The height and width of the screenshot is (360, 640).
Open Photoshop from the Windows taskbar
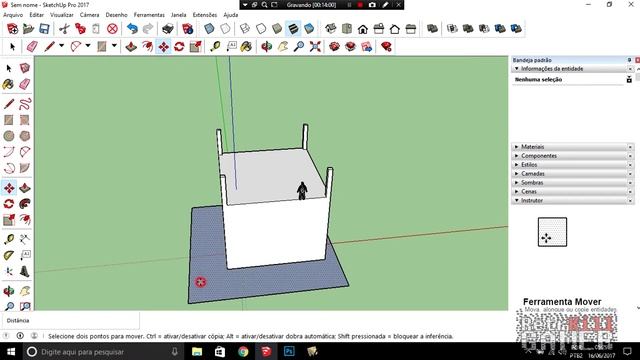pos(289,351)
